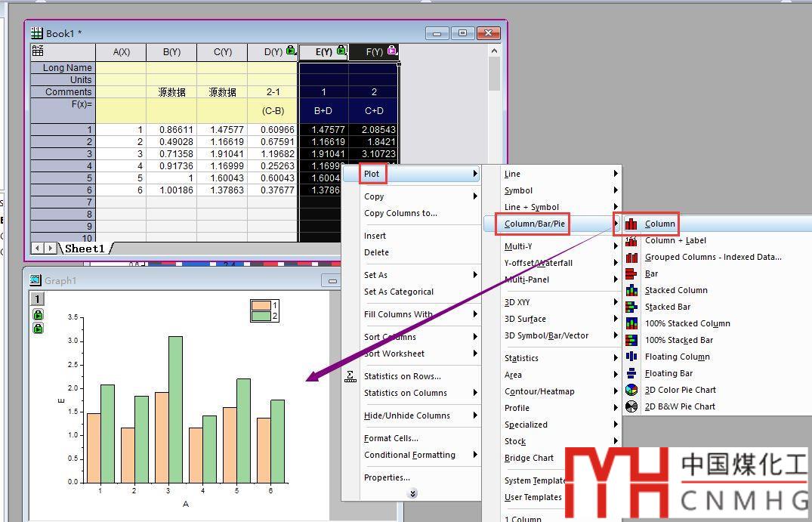This screenshot has height=522, width=812.
Task: Open the Plot submenu
Action: pos(412,174)
